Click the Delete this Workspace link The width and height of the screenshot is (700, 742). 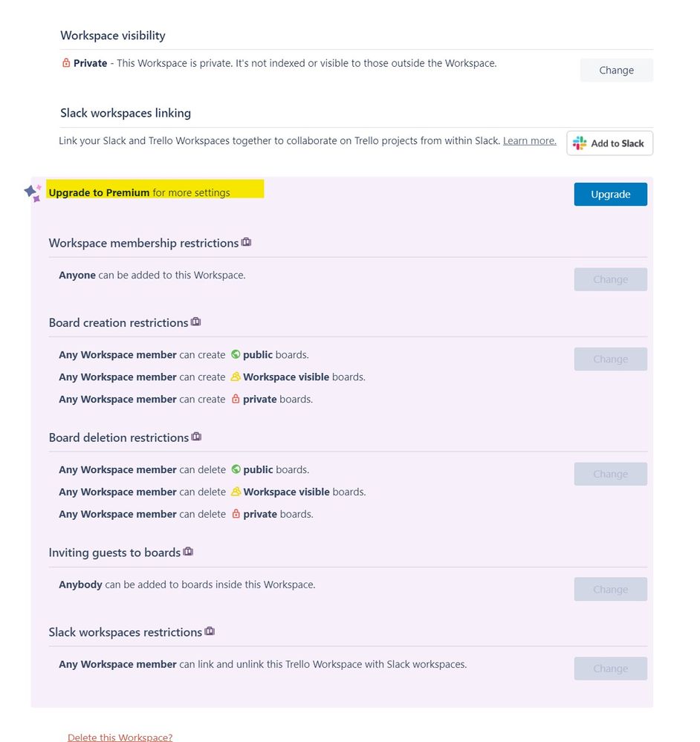coord(120,737)
